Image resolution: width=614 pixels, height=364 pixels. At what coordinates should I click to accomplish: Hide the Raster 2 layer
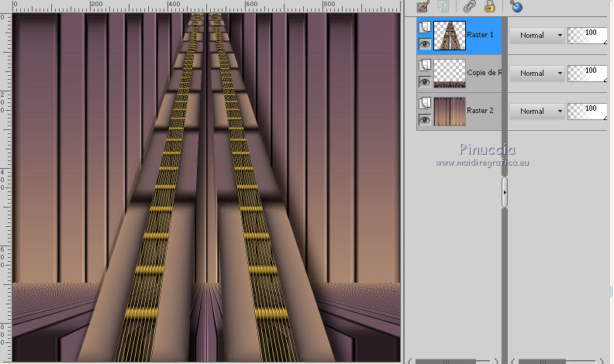[x=425, y=119]
